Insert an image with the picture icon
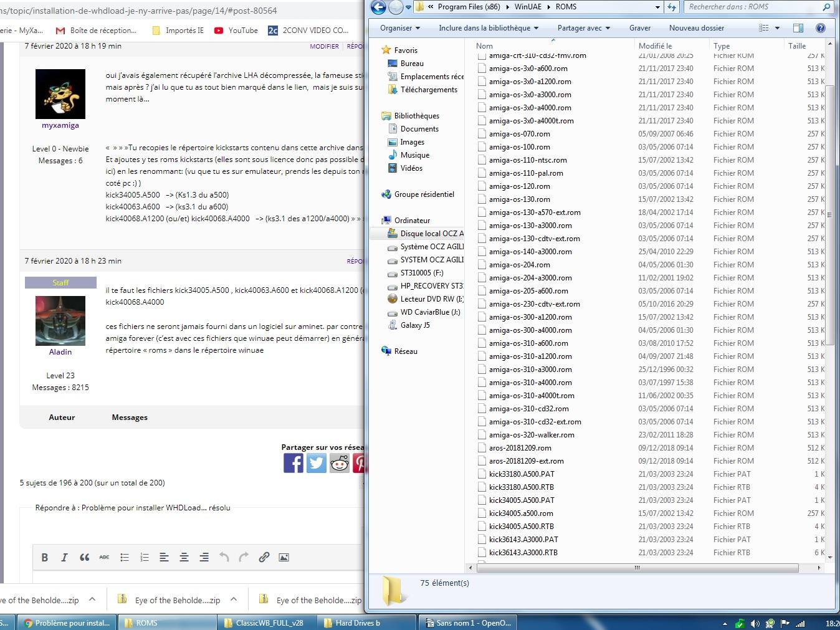Screen dimensions: 840x630 pyautogui.click(x=284, y=557)
